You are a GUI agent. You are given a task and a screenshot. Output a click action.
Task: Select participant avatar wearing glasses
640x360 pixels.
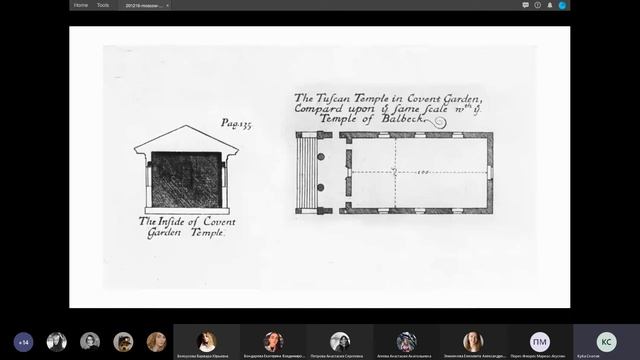click(90, 342)
